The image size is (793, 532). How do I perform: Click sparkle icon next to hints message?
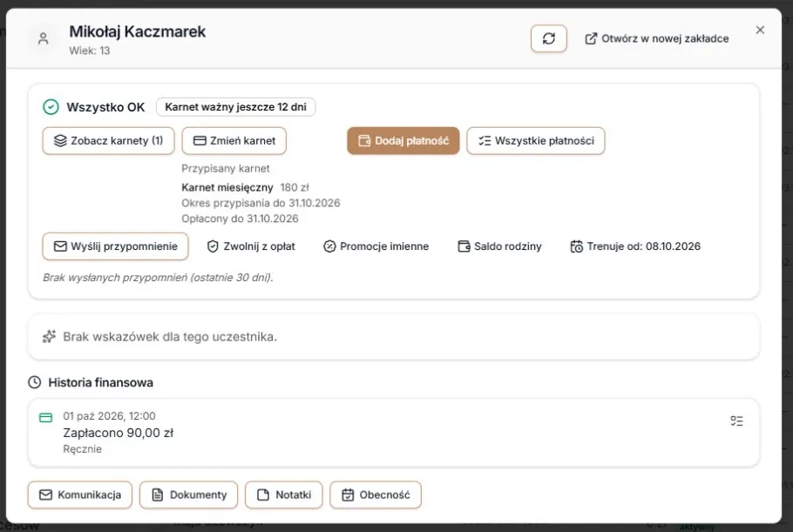(49, 336)
